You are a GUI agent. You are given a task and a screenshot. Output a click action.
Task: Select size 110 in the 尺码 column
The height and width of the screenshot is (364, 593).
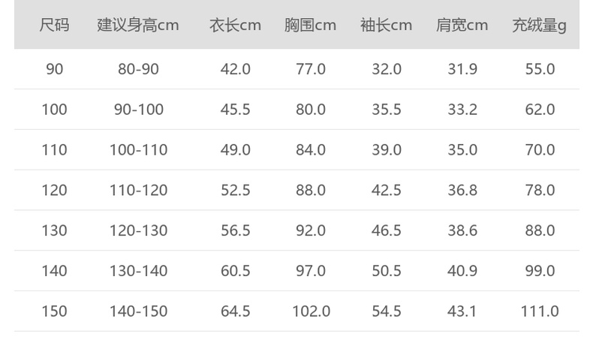pyautogui.click(x=54, y=150)
